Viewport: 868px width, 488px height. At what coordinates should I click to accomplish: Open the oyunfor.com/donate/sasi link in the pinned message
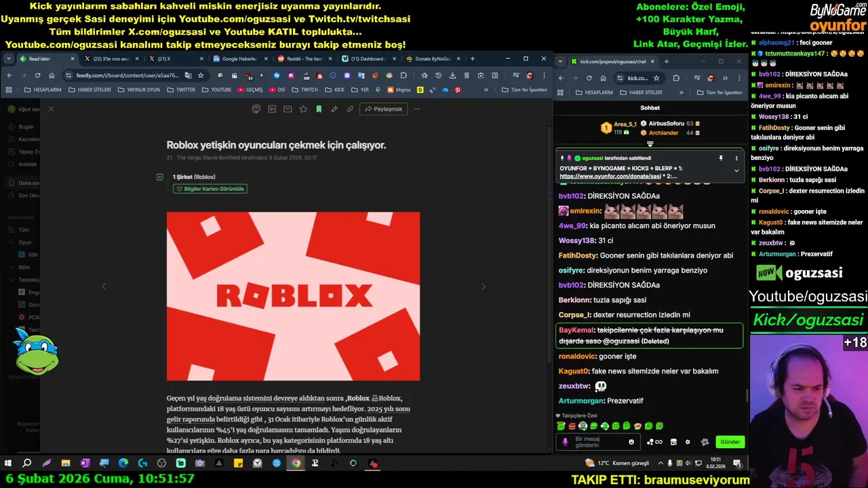(610, 176)
